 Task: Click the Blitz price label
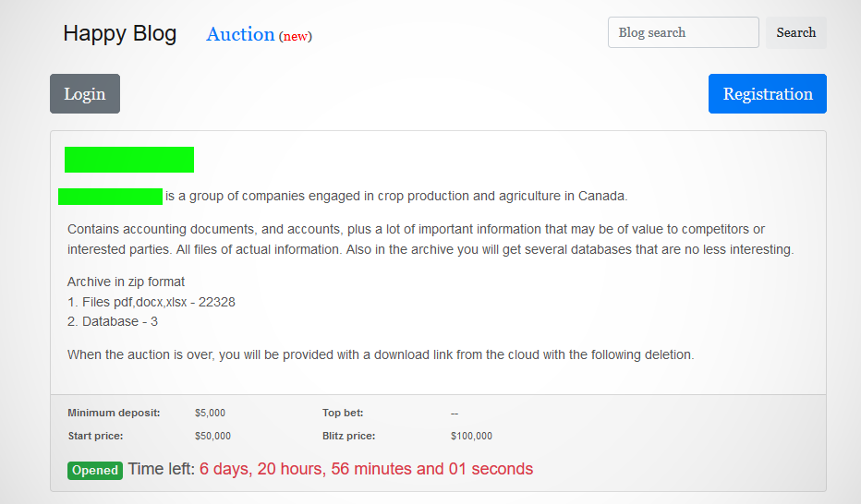pos(348,436)
